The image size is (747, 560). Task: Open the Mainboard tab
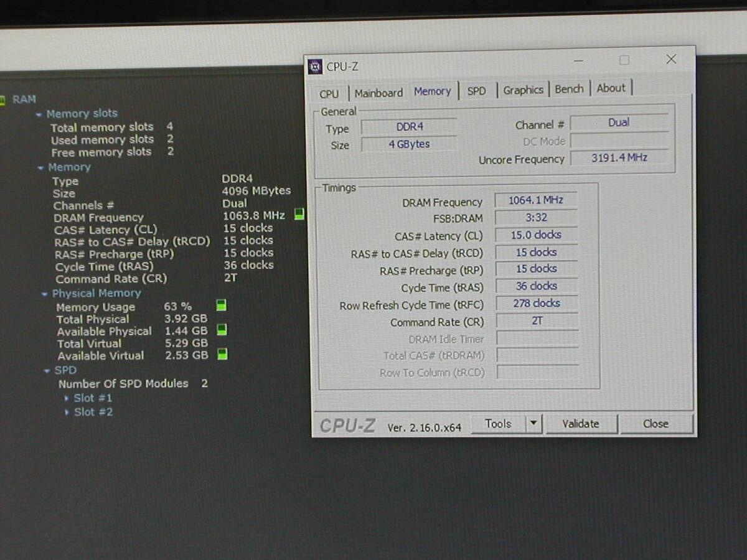[x=378, y=93]
